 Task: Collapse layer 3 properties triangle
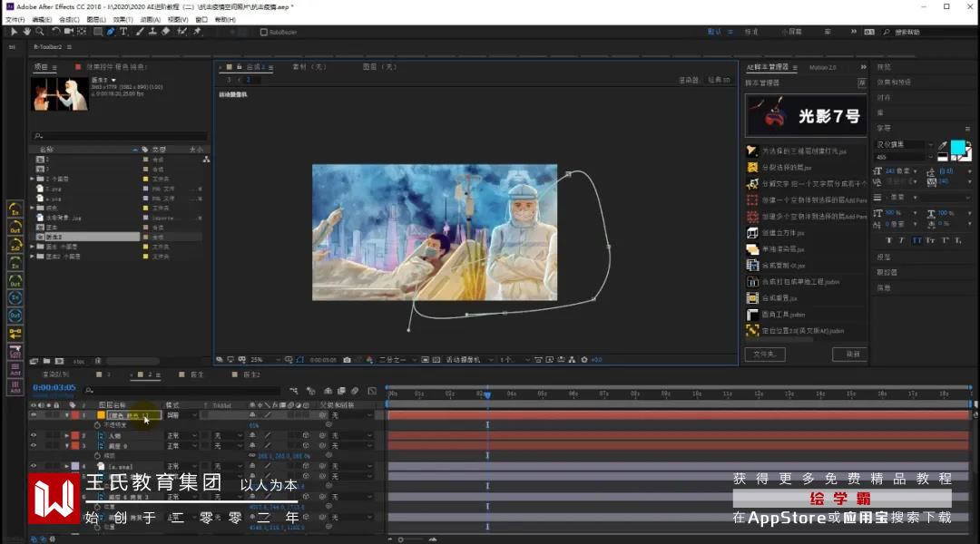click(67, 445)
